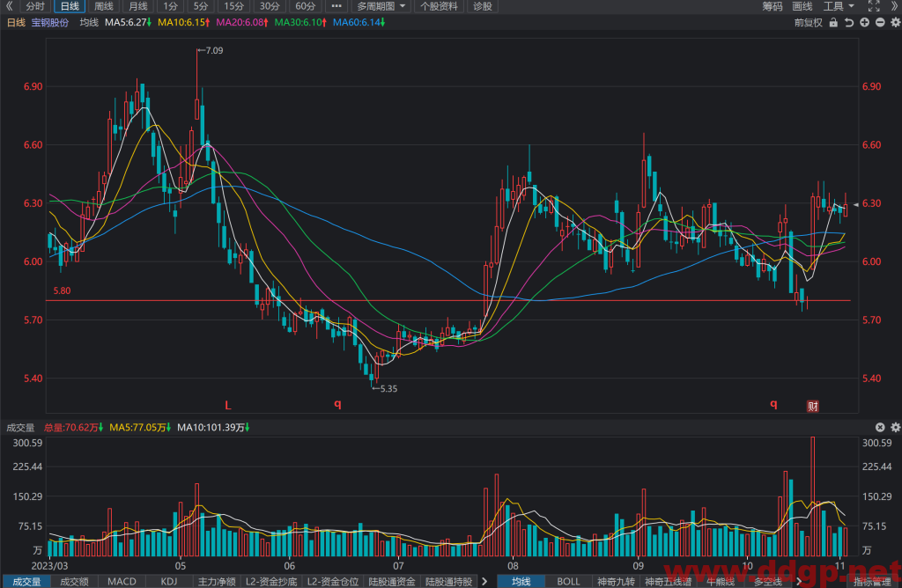Close the volume indicator panel

(880, 427)
